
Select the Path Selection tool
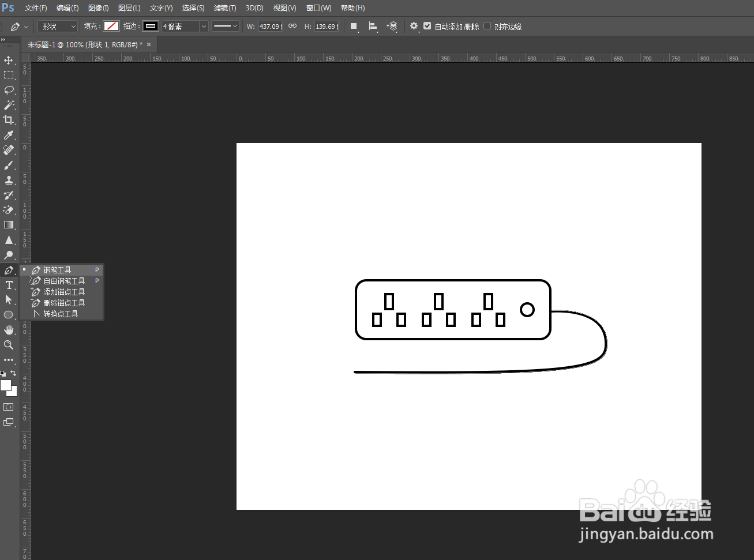pos(9,300)
